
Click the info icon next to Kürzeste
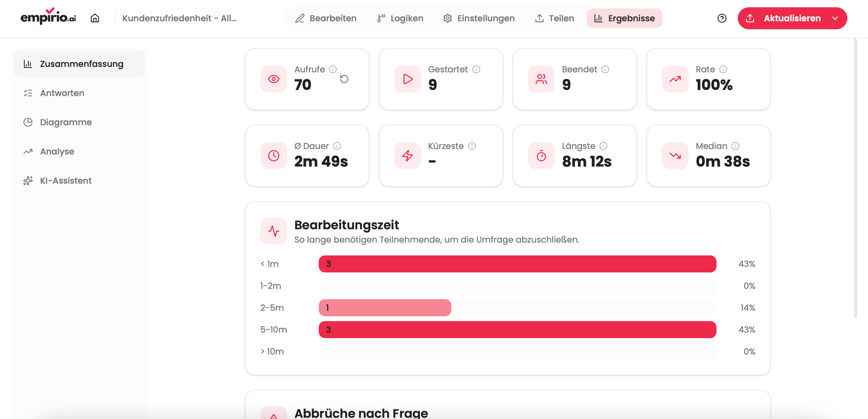point(472,146)
